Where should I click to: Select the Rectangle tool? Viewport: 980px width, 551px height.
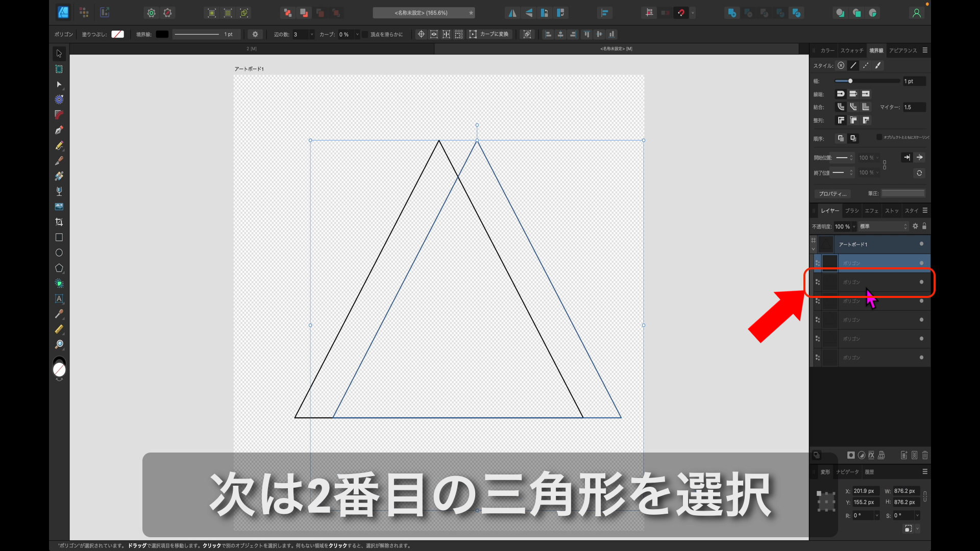pos(59,237)
